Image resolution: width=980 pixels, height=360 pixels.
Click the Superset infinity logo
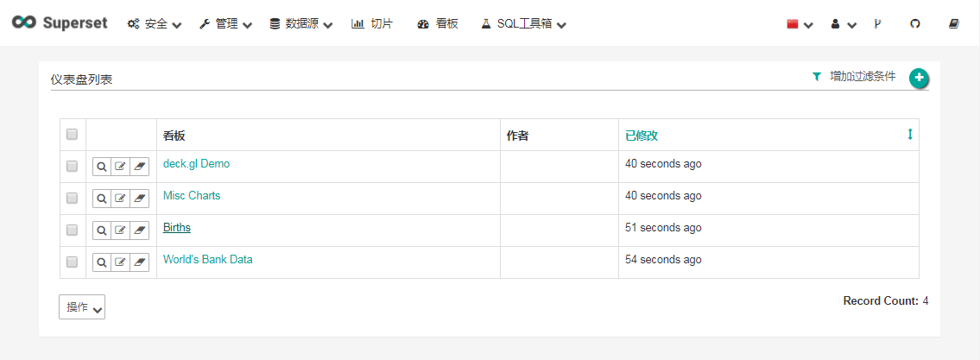click(x=24, y=22)
